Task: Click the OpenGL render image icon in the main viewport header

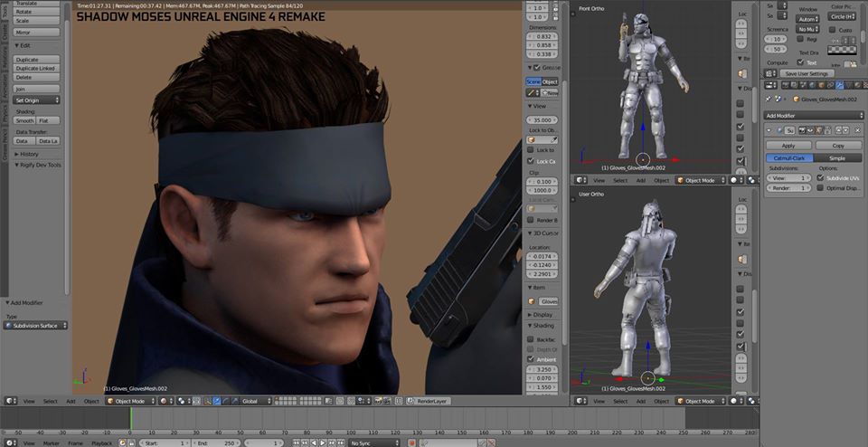Action: point(378,401)
